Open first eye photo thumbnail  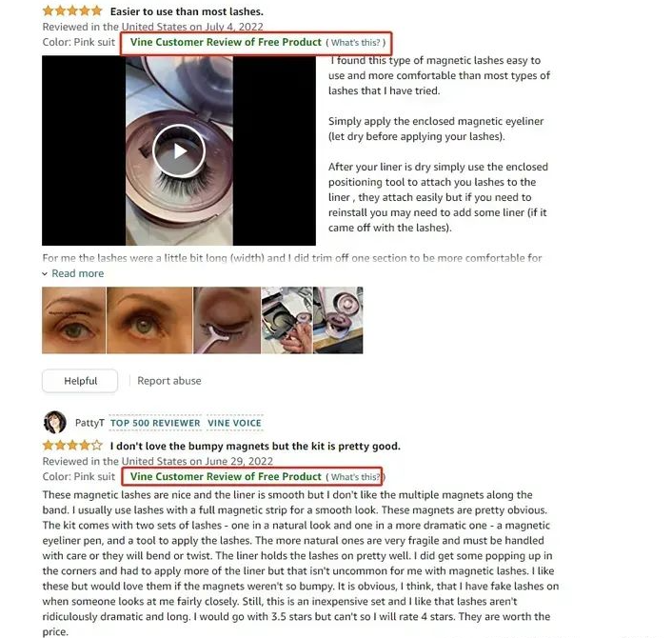[x=73, y=320]
